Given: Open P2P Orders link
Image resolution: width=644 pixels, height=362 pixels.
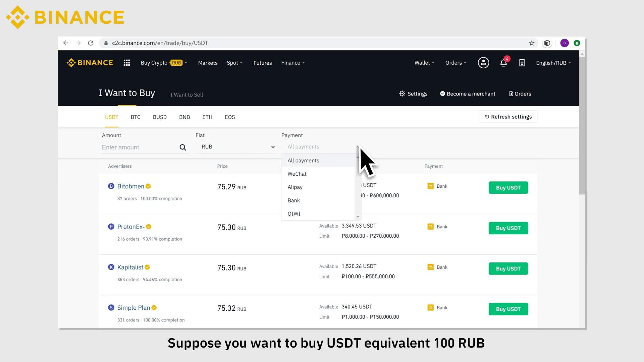Looking at the screenshot, I should 520,94.
